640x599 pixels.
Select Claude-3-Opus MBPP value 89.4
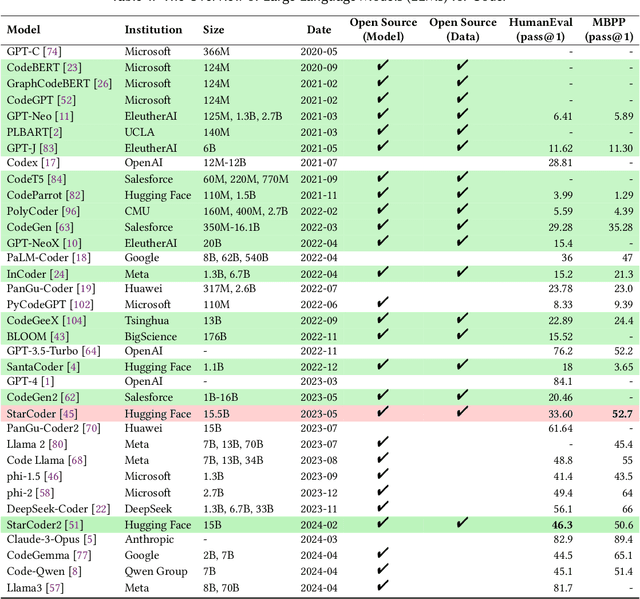tap(623, 539)
